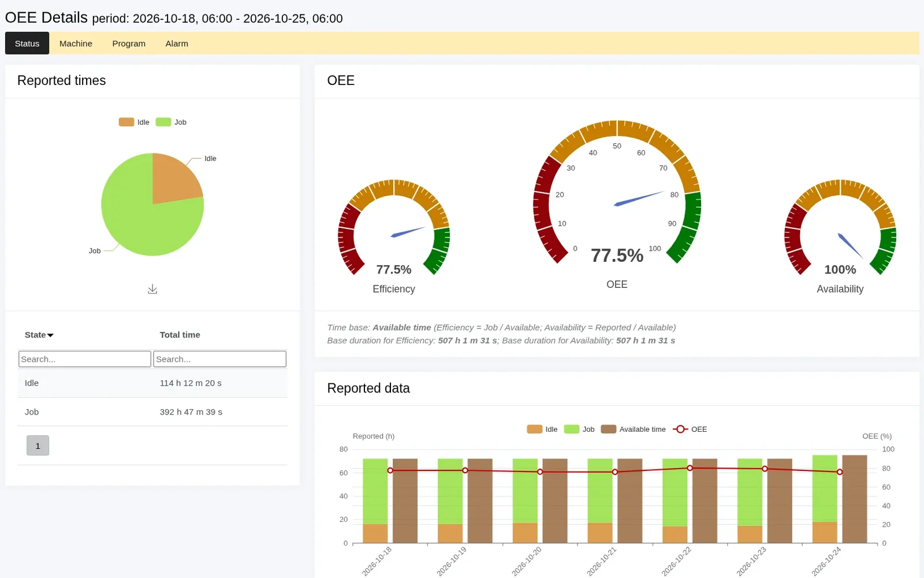Focus the Total time search field
Image resolution: width=924 pixels, height=578 pixels.
(219, 359)
